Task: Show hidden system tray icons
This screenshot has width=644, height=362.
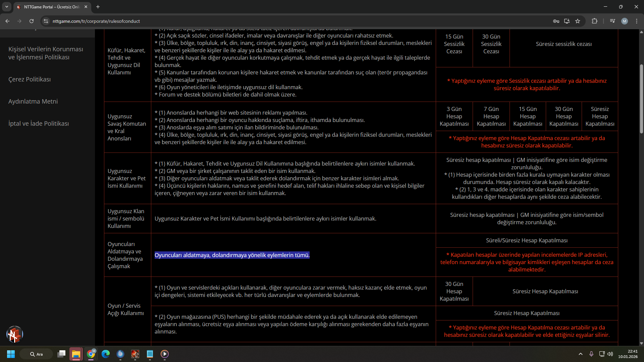Action: click(x=581, y=354)
